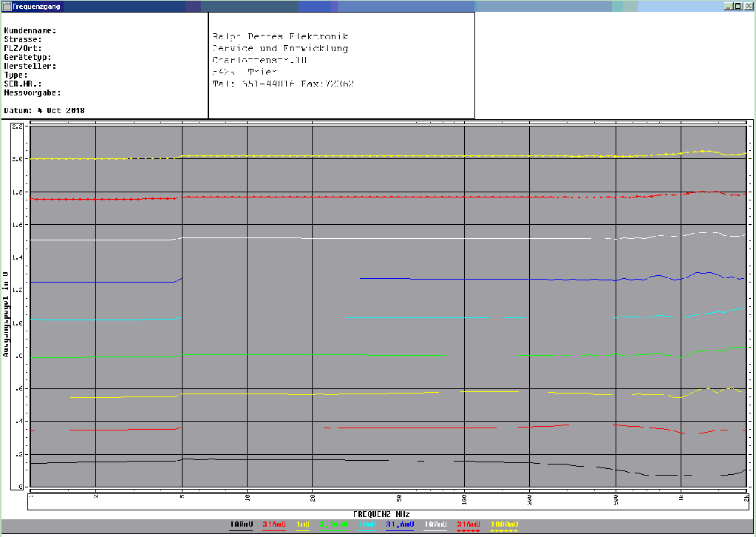This screenshot has width=756, height=537.
Task: Select the dotted red legend entry
Action: pyautogui.click(x=469, y=526)
